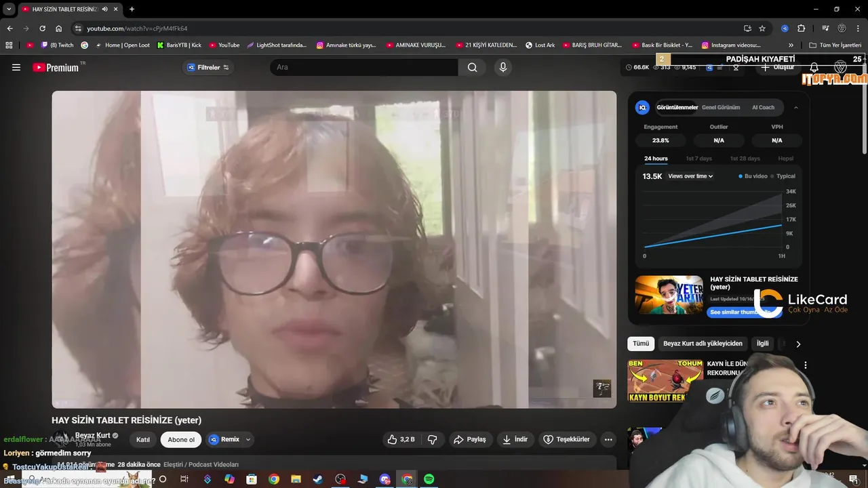The width and height of the screenshot is (868, 488).
Task: Open a new browser tab
Action: pyautogui.click(x=132, y=9)
